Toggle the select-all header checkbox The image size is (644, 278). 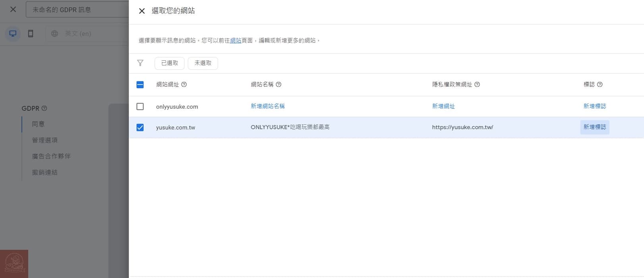pos(140,85)
